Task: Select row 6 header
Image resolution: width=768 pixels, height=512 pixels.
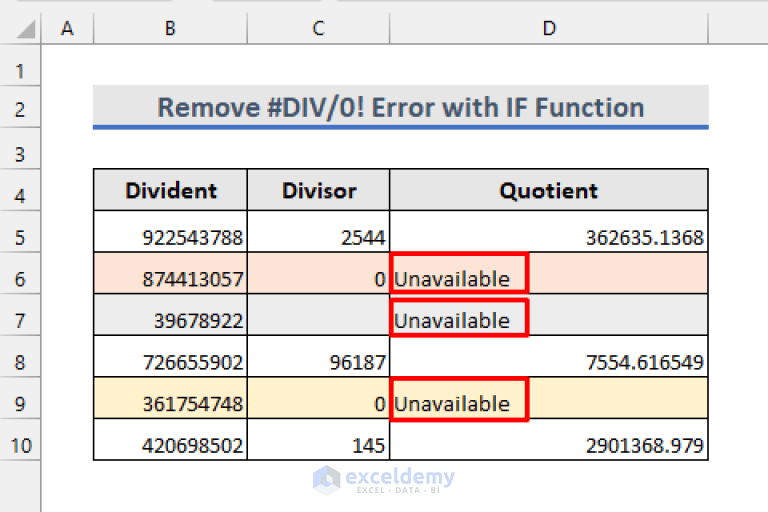Action: (20, 274)
